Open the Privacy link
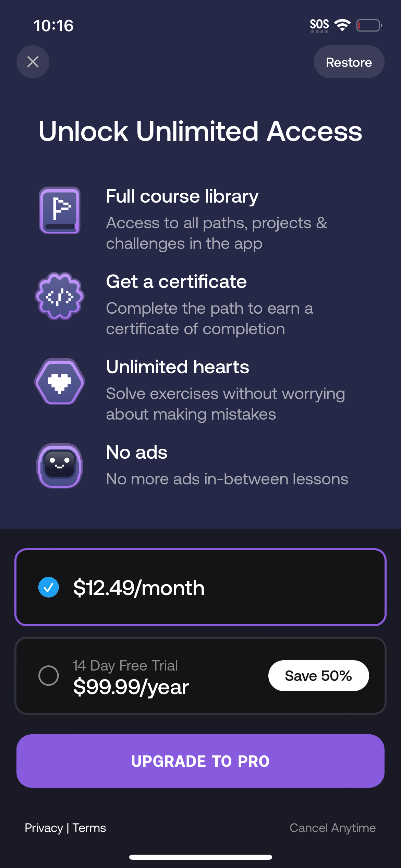This screenshot has width=401, height=868. (x=44, y=828)
